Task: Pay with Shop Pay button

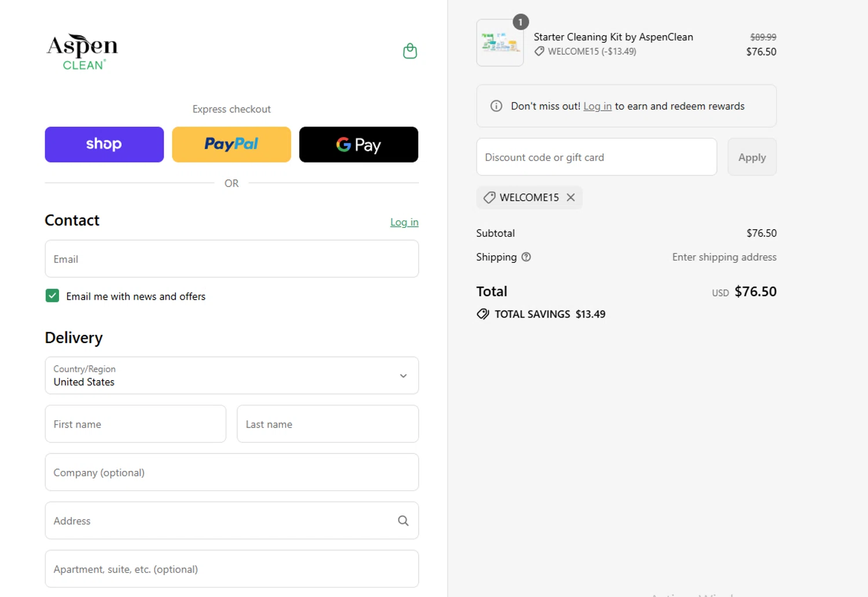Action: [x=104, y=145]
